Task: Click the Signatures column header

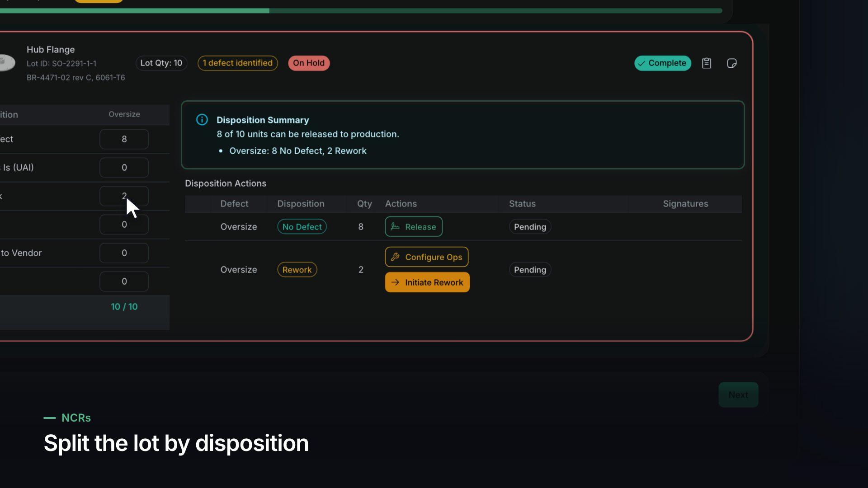Action: point(685,204)
